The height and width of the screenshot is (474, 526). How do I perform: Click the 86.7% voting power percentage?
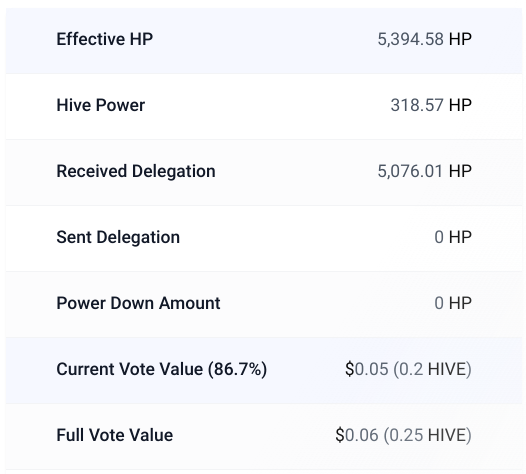(x=238, y=369)
